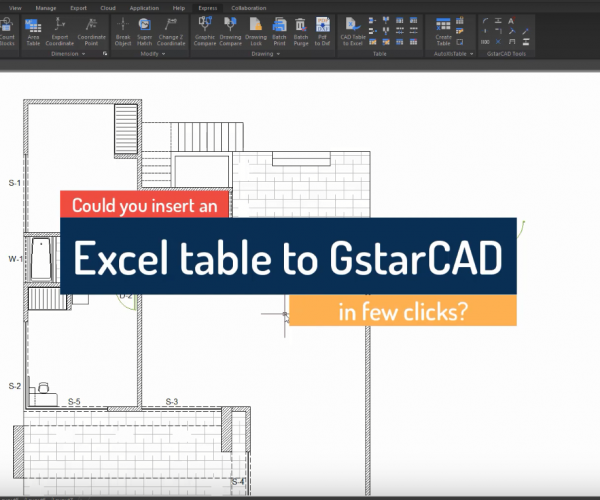The image size is (600, 500).
Task: Click the S-1 label in the drawing
Action: click(x=15, y=183)
